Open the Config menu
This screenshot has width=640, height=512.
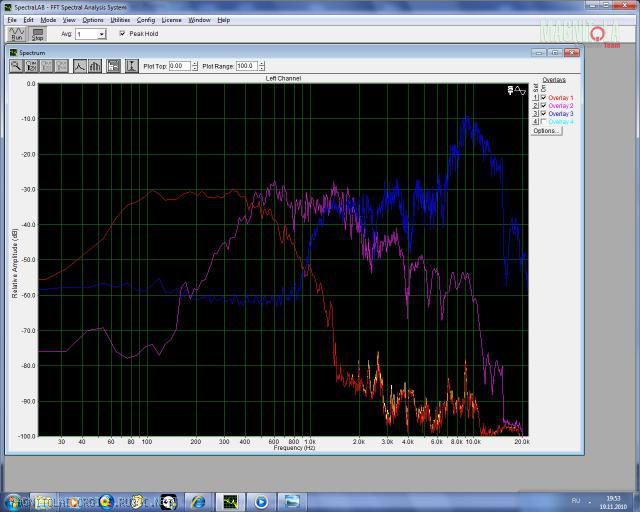(x=146, y=20)
